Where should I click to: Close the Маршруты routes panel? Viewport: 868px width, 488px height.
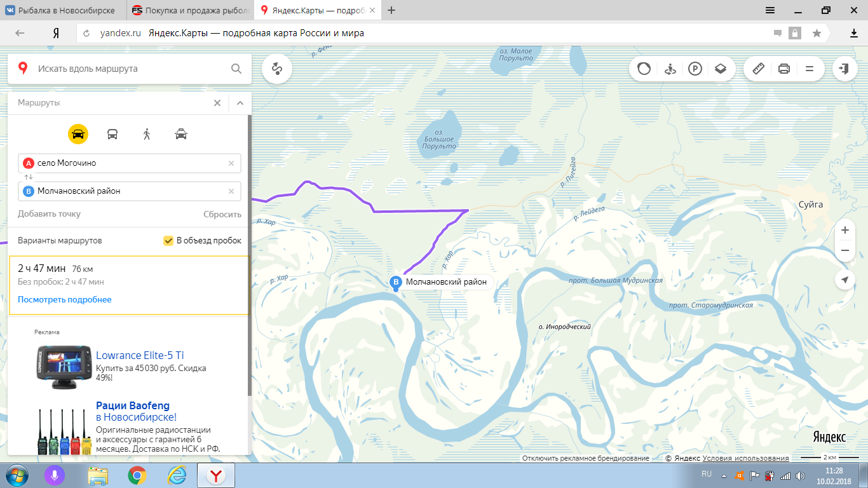pyautogui.click(x=217, y=102)
